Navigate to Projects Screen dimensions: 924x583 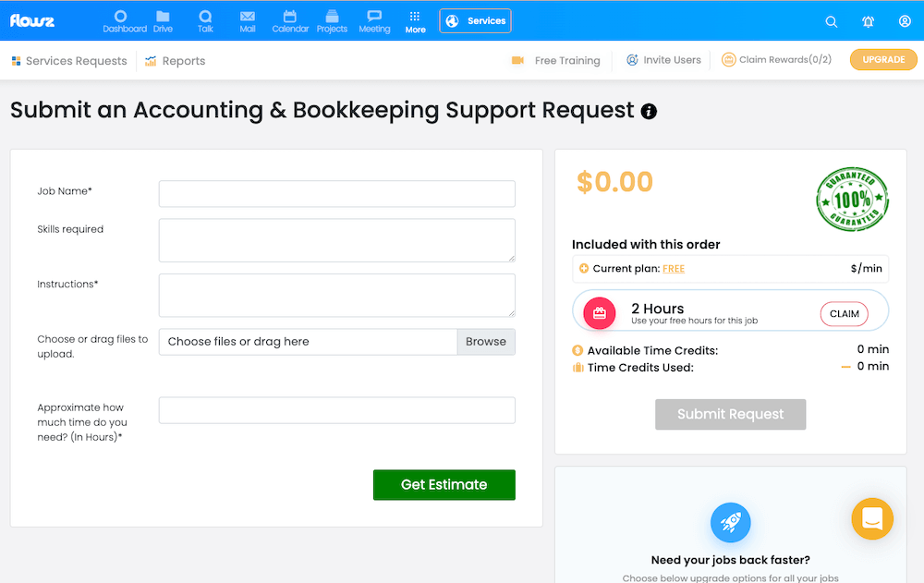pyautogui.click(x=332, y=22)
